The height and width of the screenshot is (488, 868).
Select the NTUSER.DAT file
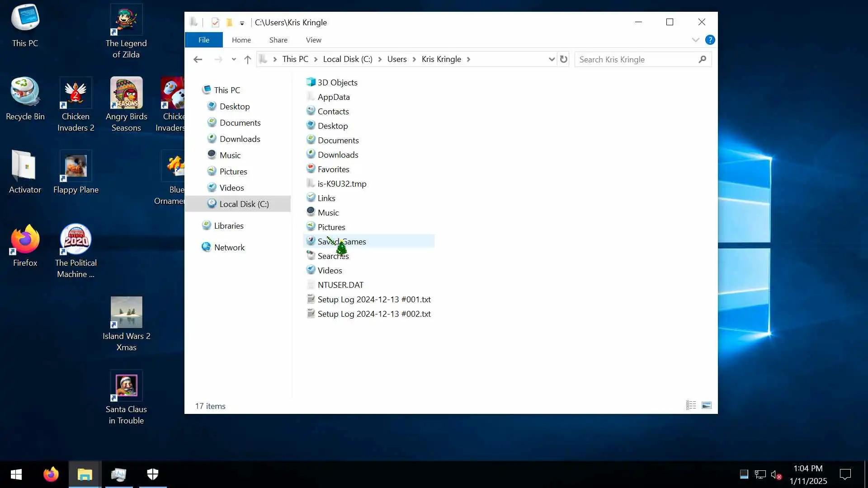(x=340, y=285)
